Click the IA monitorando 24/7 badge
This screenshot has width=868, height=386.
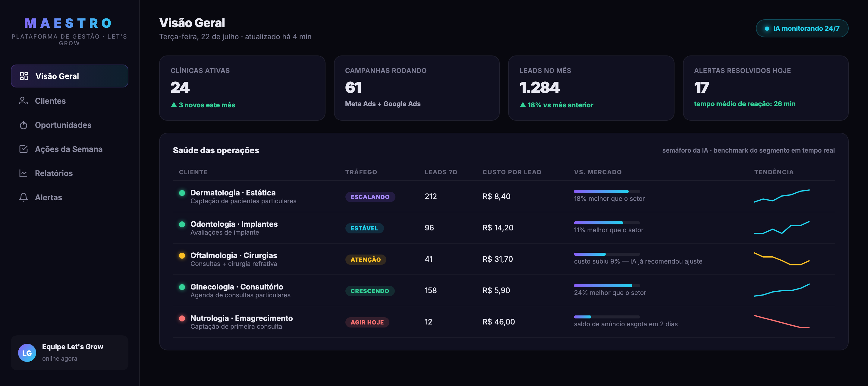point(802,28)
